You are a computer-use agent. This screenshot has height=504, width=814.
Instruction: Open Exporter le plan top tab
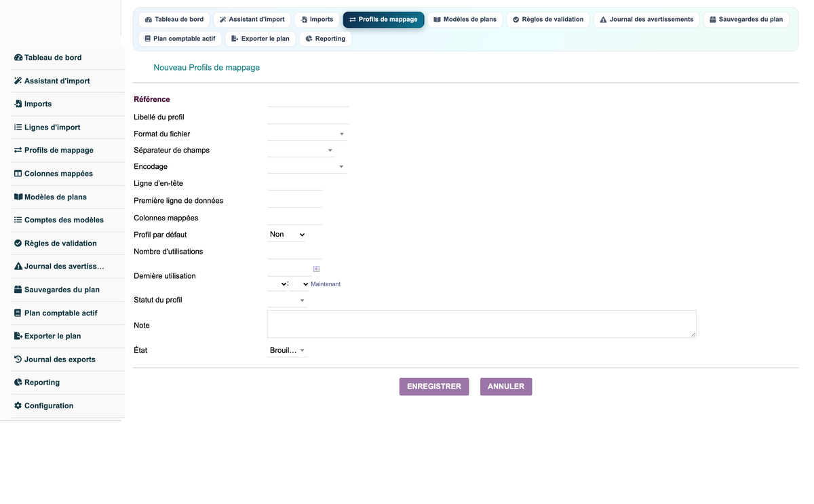click(x=260, y=39)
